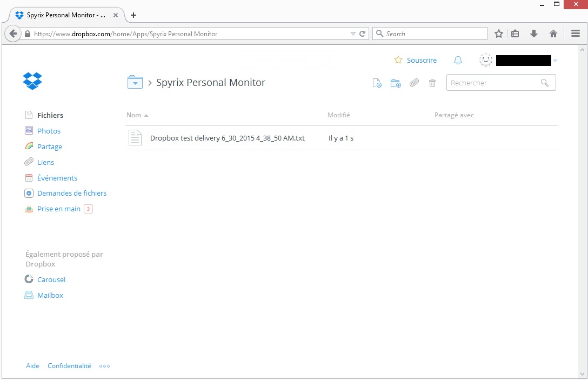Expand the parent folder dropdown in breadcrumb
This screenshot has height=380, width=588.
(x=135, y=82)
